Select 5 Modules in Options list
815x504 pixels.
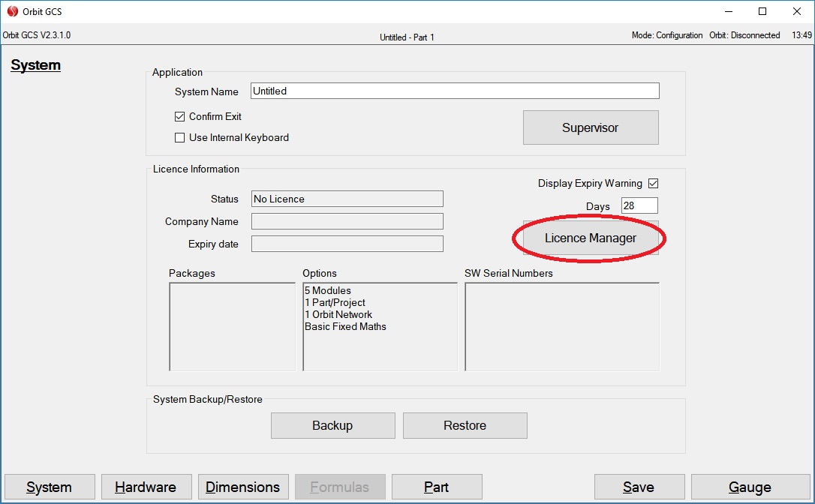click(x=328, y=291)
